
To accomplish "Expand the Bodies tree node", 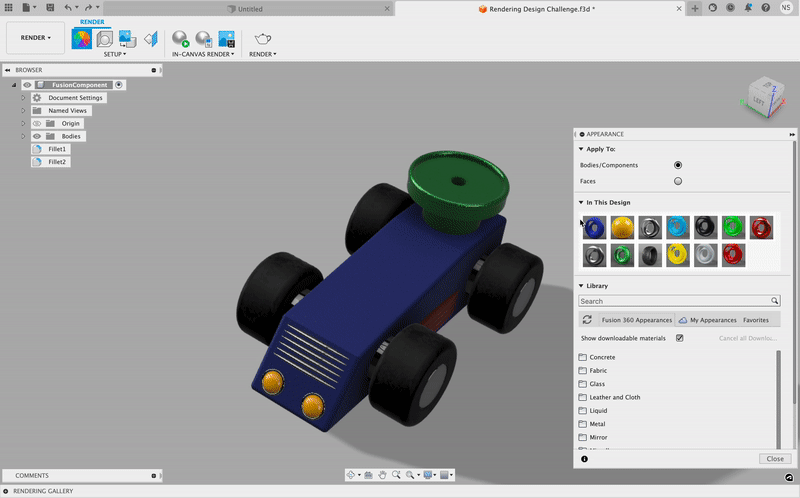I will coord(23,136).
